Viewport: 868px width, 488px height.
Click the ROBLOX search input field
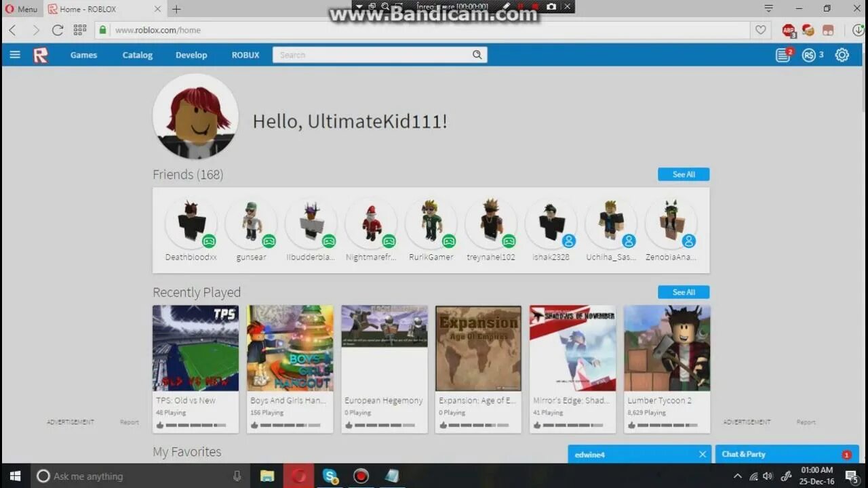point(372,55)
